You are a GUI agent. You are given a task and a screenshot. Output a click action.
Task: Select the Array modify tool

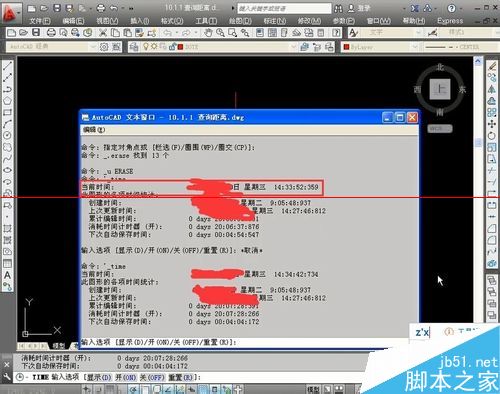coord(492,112)
